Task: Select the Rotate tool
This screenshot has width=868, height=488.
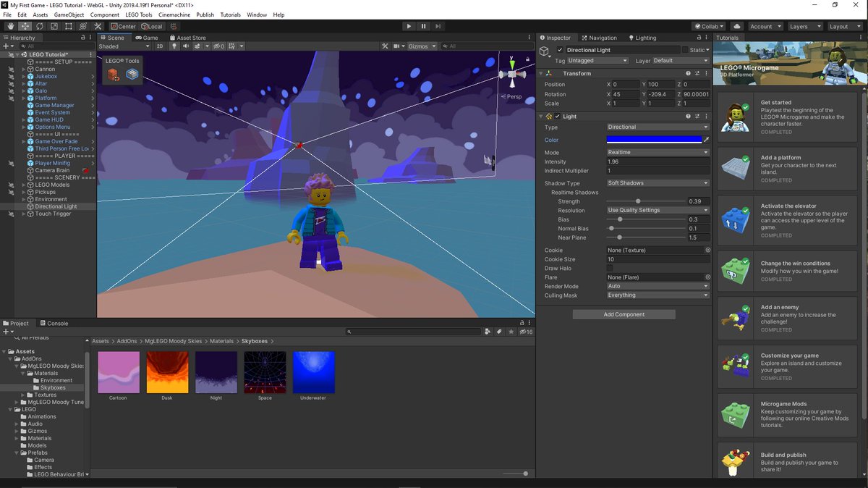Action: coord(39,26)
